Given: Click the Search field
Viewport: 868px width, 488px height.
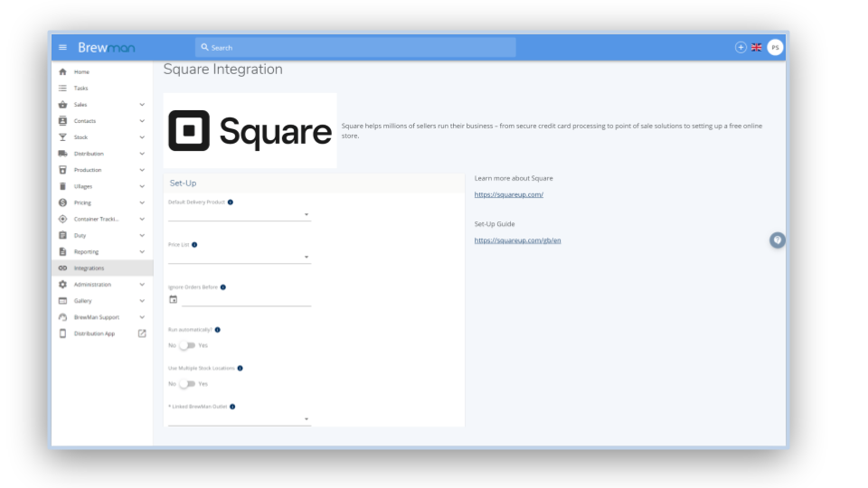Looking at the screenshot, I should (355, 48).
